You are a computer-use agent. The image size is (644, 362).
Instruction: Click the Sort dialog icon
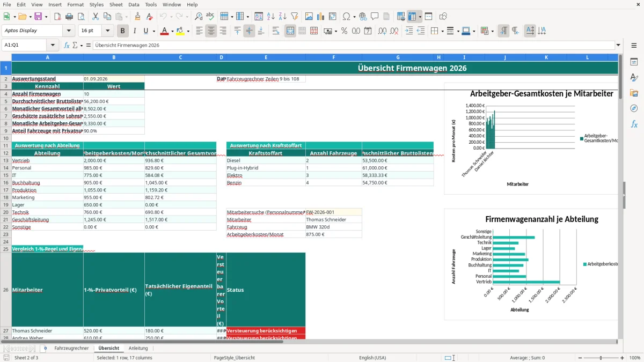coord(259,17)
